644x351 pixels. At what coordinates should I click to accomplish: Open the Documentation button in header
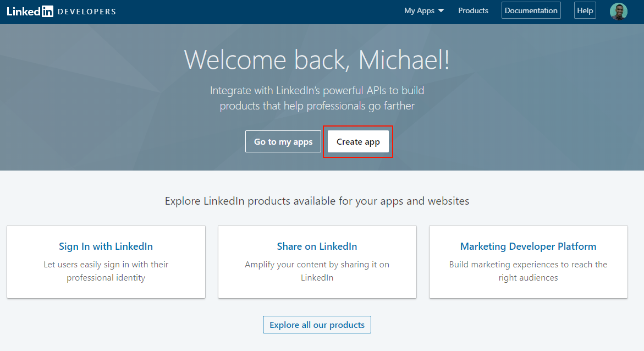pyautogui.click(x=531, y=10)
